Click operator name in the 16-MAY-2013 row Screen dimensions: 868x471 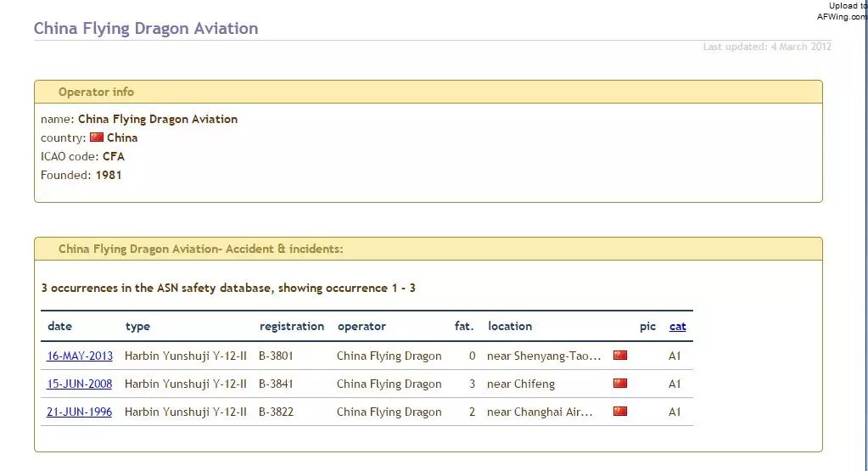tap(389, 356)
